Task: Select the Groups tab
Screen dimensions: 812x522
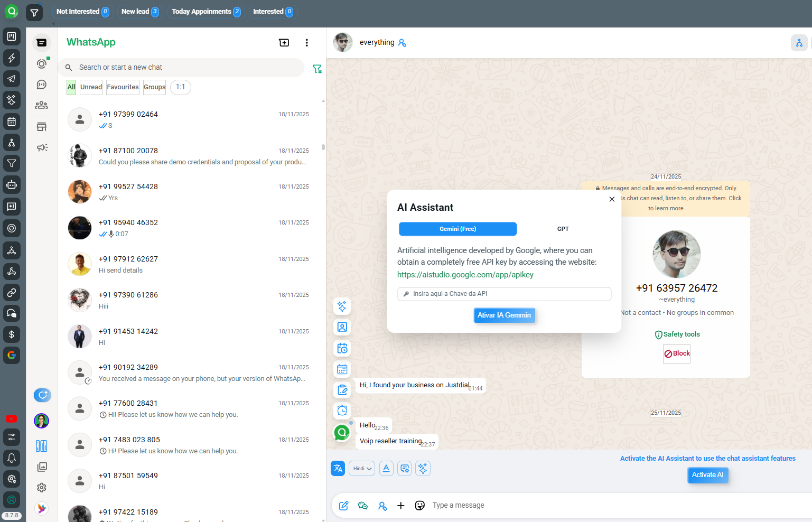Action: (x=154, y=87)
